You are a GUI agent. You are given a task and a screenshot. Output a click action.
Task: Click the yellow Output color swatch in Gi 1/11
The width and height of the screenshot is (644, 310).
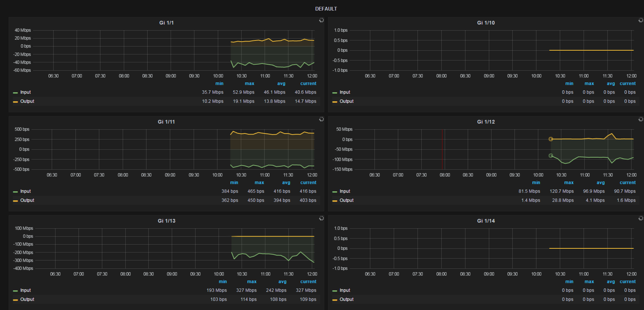[x=15, y=201]
